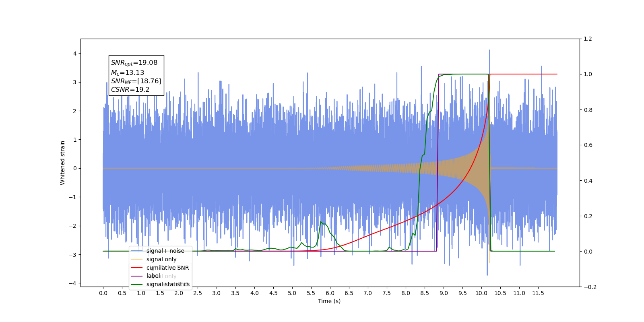This screenshot has width=644, height=322.
Task: Click the 'Time (s)' x-axis label
Action: coord(329,301)
